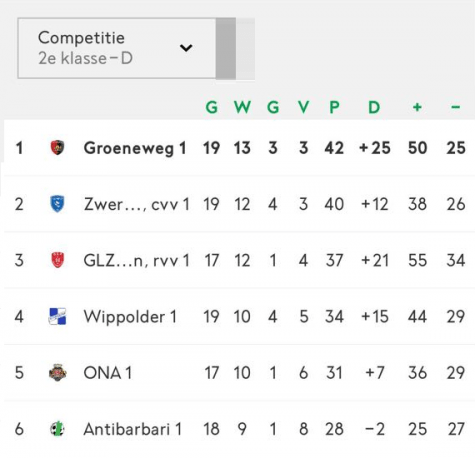The height and width of the screenshot is (458, 475).
Task: Click the W wins column header
Action: pyautogui.click(x=242, y=107)
